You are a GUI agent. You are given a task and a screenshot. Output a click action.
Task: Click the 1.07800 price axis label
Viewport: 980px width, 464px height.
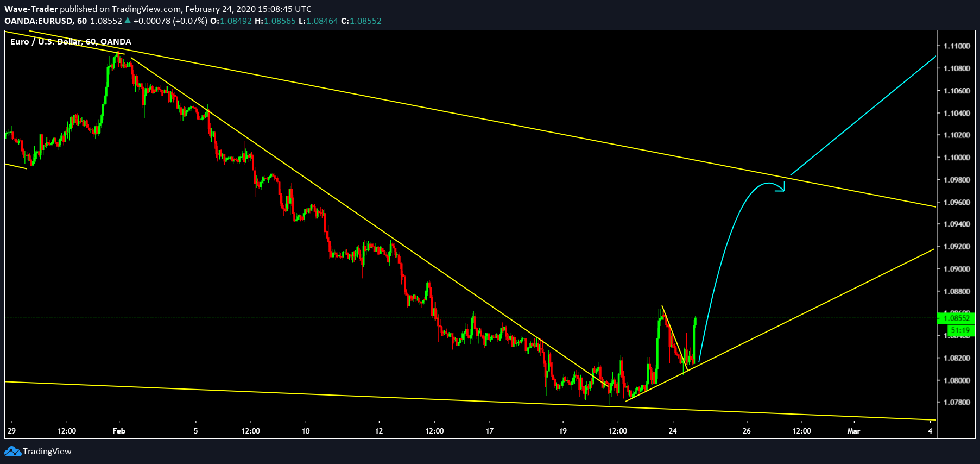coord(957,403)
